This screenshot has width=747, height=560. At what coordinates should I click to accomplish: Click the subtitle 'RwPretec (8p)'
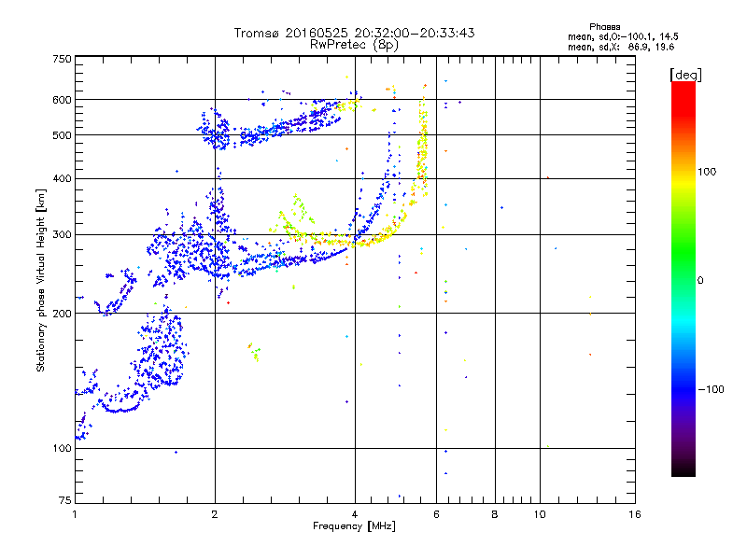[x=354, y=45]
